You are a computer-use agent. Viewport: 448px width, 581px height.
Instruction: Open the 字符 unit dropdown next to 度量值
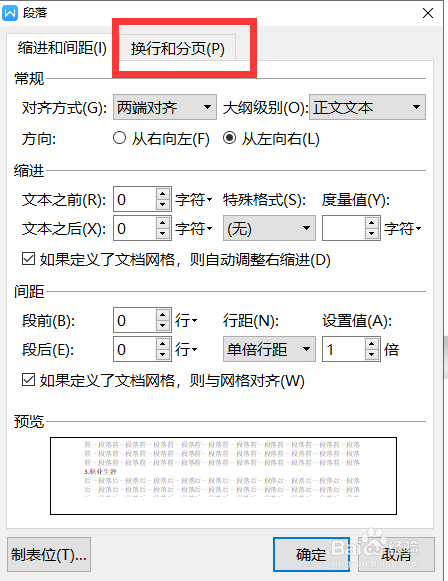coord(403,229)
